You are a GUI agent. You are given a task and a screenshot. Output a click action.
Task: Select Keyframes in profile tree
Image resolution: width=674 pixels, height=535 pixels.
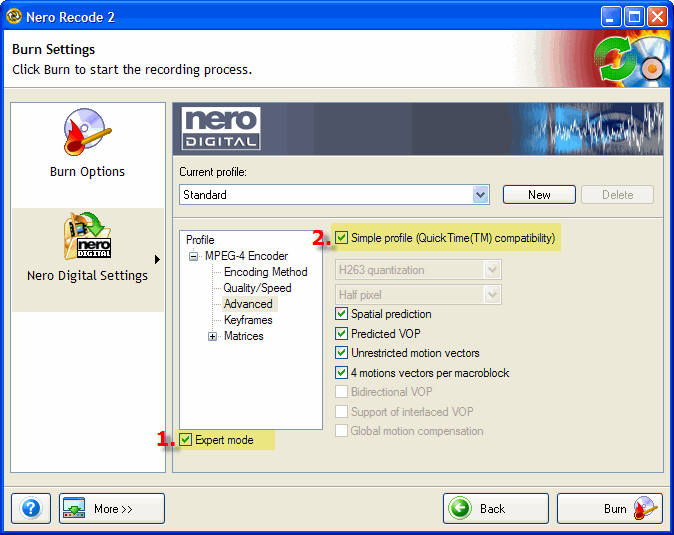point(248,320)
